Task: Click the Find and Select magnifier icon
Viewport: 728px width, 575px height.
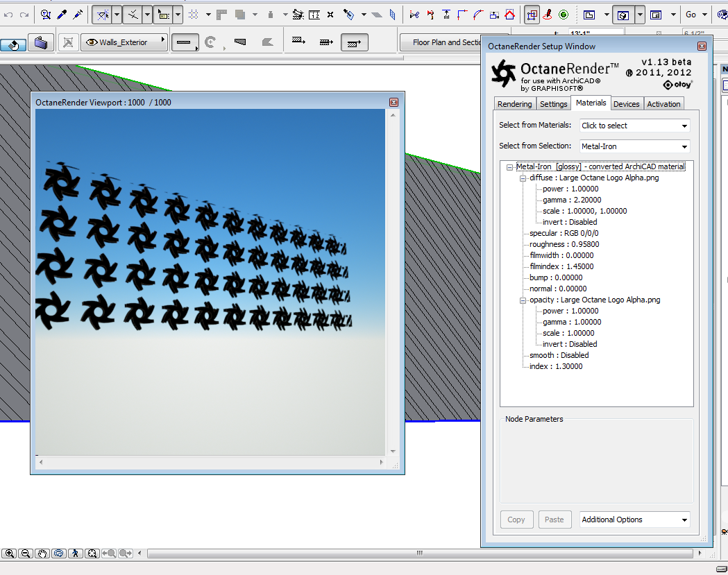Action: pyautogui.click(x=46, y=15)
